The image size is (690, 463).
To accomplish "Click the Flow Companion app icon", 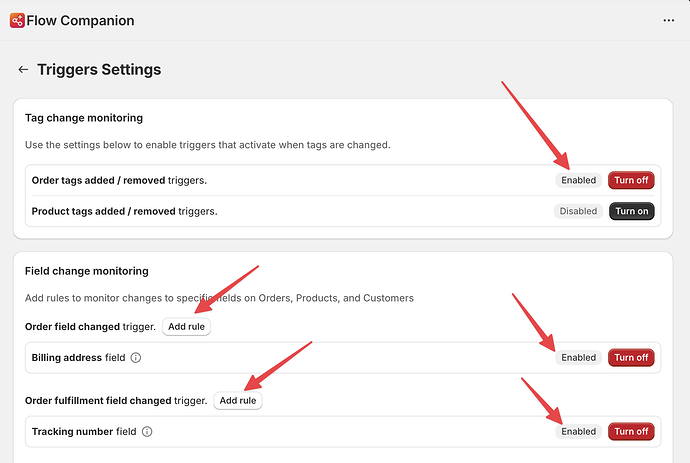I will coord(17,20).
